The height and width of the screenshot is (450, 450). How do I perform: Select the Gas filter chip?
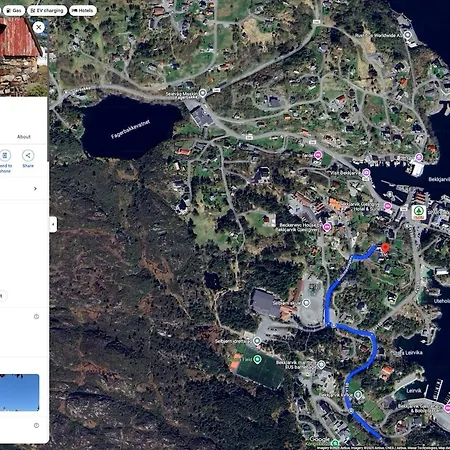pos(14,11)
